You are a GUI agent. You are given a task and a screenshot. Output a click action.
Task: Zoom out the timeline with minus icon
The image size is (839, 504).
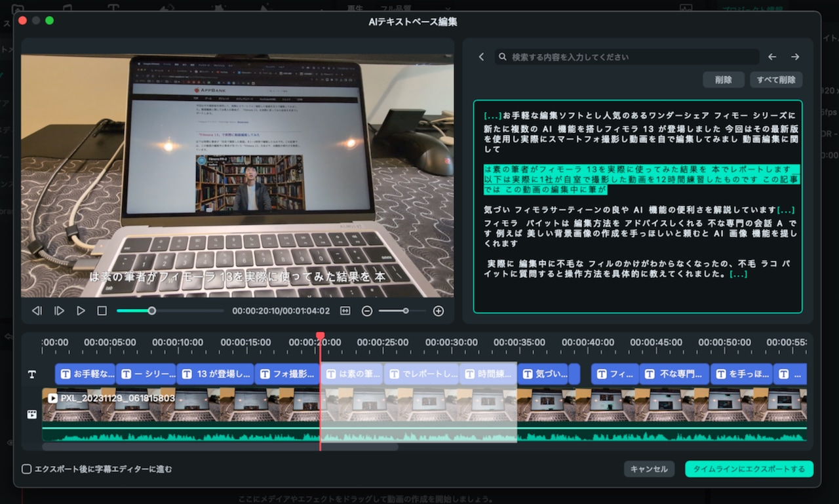tap(367, 311)
